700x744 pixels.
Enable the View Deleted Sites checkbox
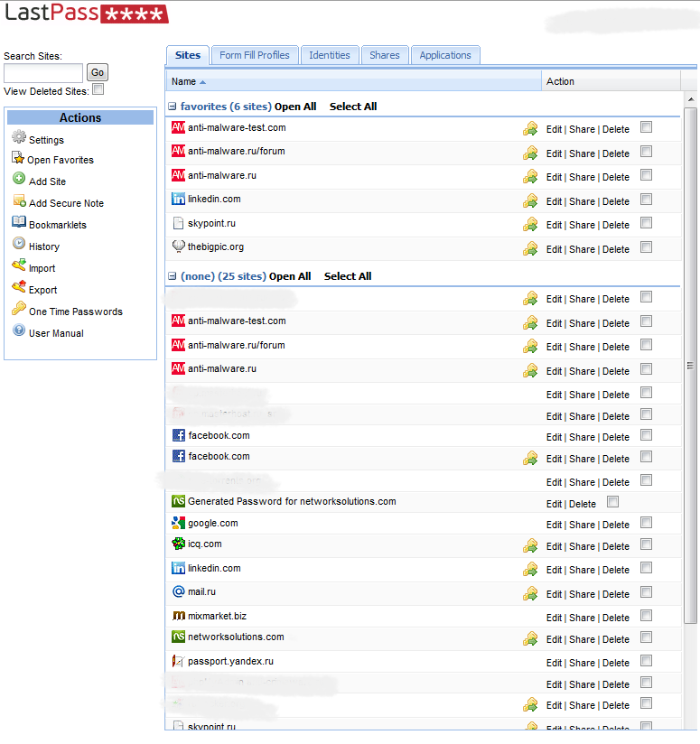pyautogui.click(x=98, y=89)
